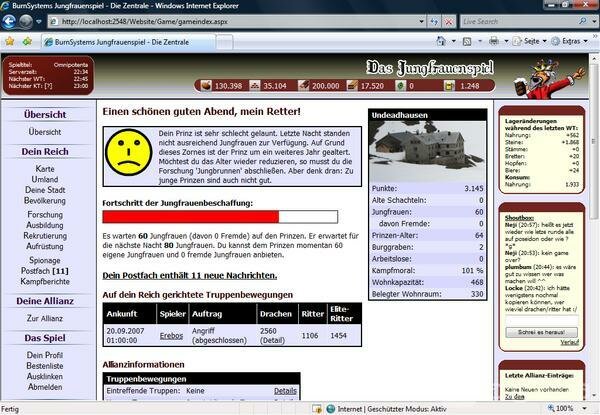Click the boards resource icon beside 17.520
Viewport: 600px width, 415px height.
tap(352, 85)
